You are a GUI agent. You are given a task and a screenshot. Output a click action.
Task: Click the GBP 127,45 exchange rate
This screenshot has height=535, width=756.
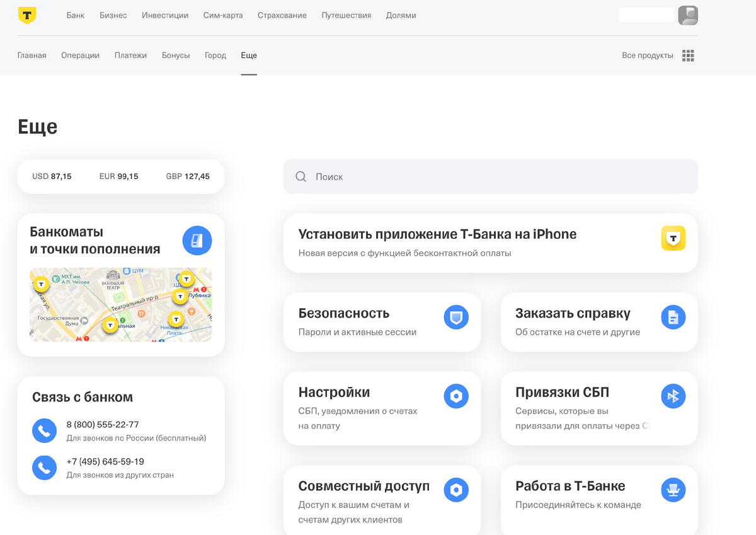[x=188, y=176]
